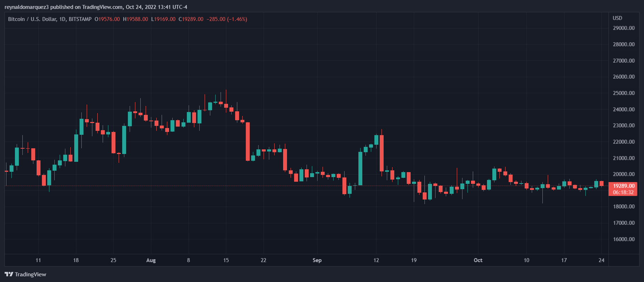This screenshot has width=644, height=282.
Task: Click the high value H19588.00 in legend
Action: coord(135,19)
